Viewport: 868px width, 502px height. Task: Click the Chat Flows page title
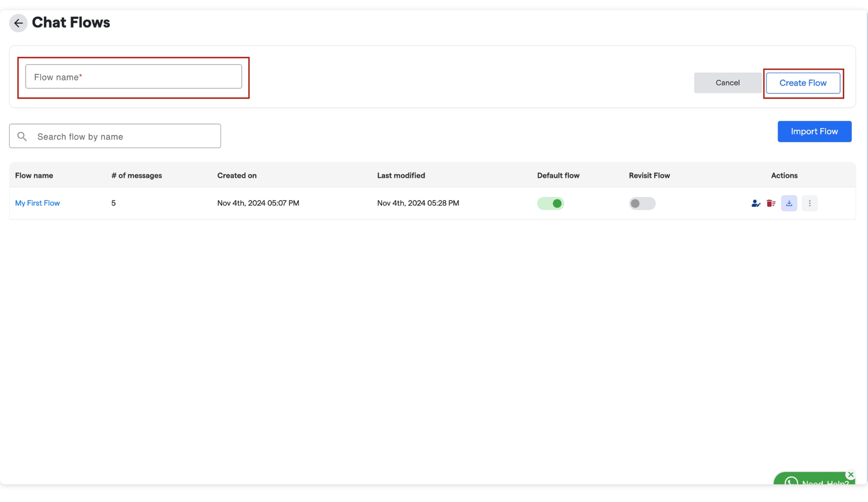point(71,22)
